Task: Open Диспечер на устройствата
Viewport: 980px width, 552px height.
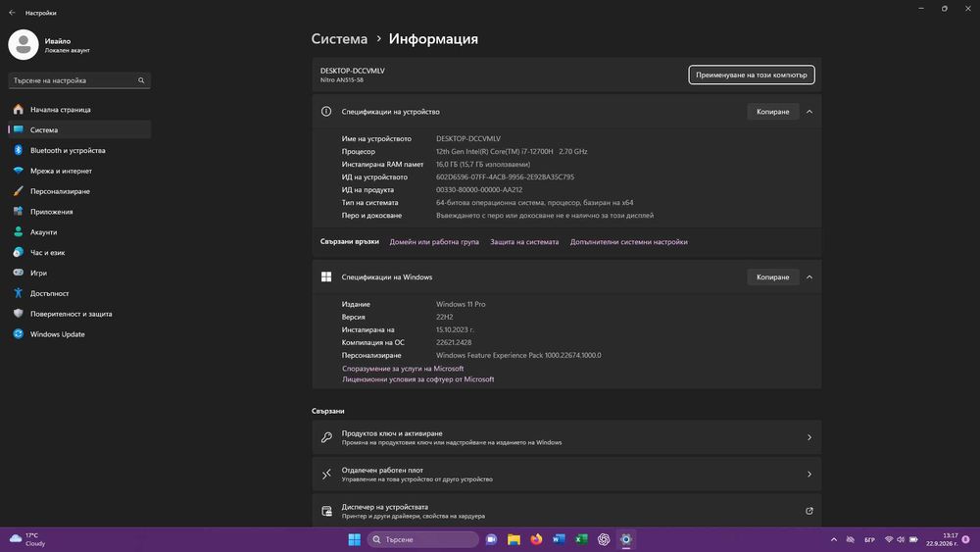Action: pos(566,511)
